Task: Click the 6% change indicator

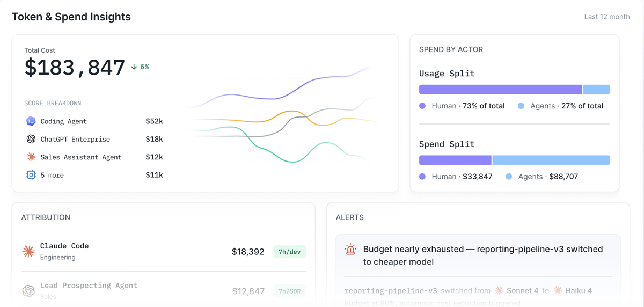Action: point(140,67)
